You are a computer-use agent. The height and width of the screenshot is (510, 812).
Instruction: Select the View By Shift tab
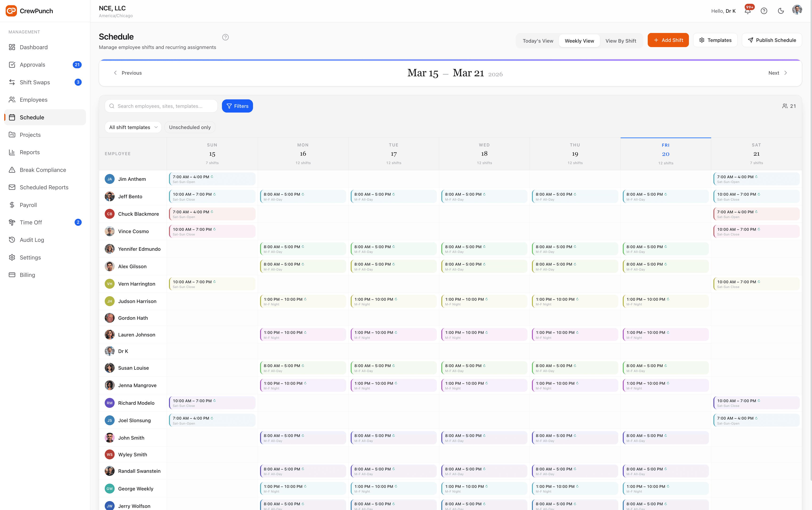click(621, 40)
